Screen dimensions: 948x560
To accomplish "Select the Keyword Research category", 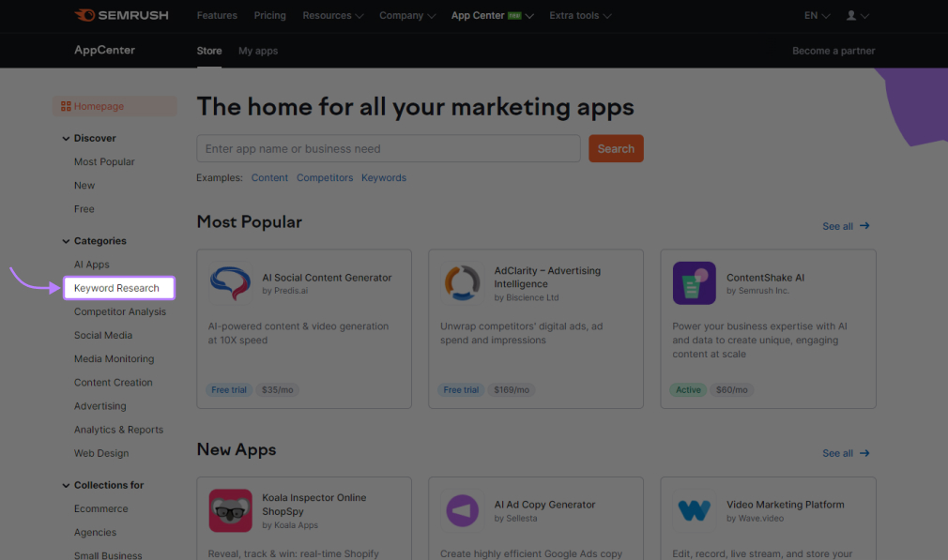I will click(x=119, y=288).
